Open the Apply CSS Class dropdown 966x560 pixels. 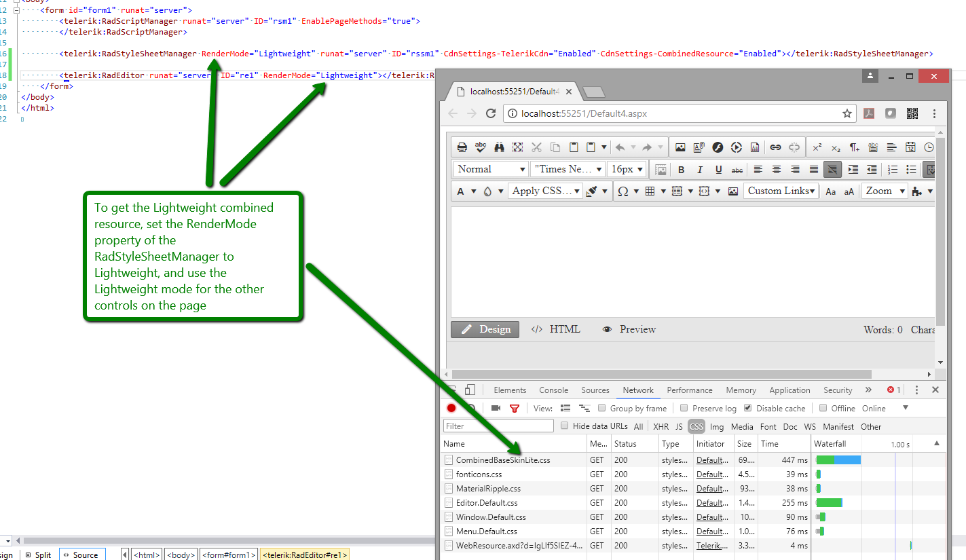(x=545, y=191)
